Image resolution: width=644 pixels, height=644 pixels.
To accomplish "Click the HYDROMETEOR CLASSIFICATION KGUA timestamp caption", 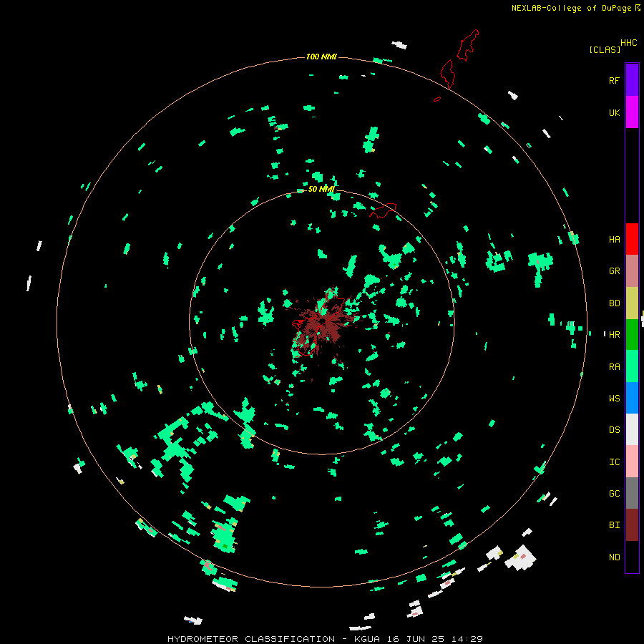I will coord(325,639).
